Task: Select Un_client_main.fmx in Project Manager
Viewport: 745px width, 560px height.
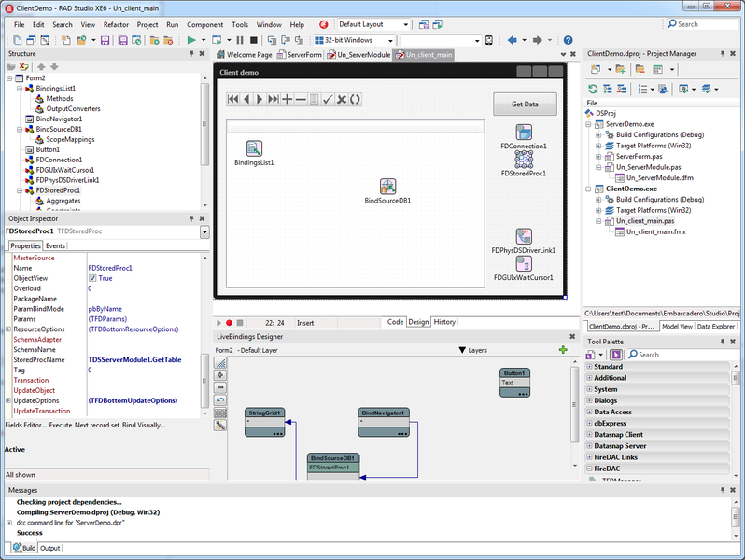Action: point(655,231)
